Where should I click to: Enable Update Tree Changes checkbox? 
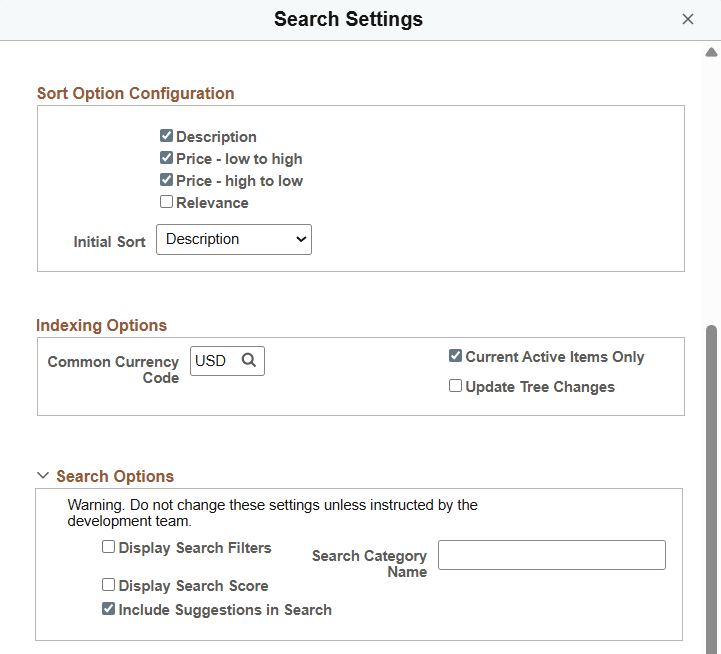click(x=455, y=385)
